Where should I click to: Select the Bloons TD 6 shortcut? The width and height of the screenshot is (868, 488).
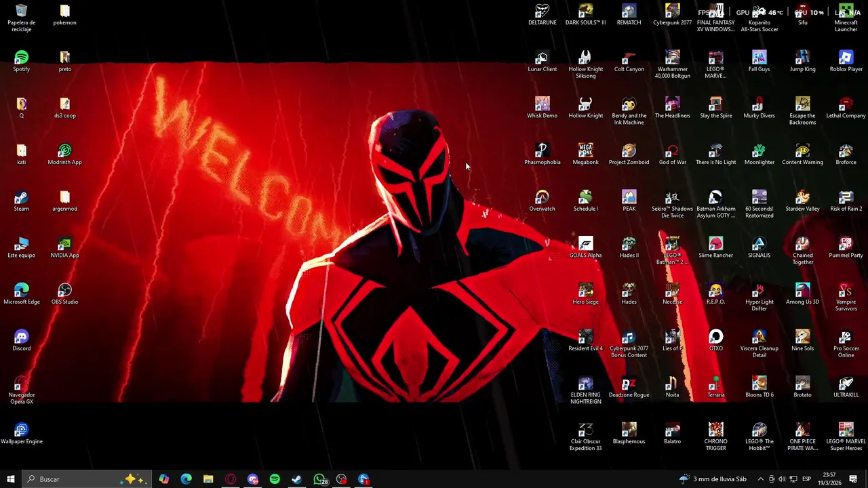pos(759,387)
